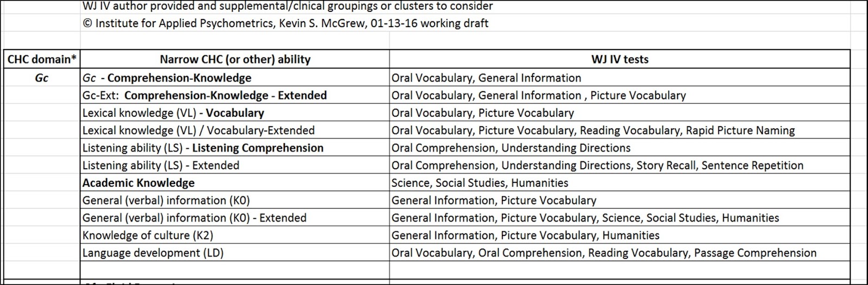The width and height of the screenshot is (868, 285).
Task: Select the "Lexical knowledge (VL) / Vocabulary-Extended" cell
Action: pyautogui.click(x=199, y=130)
